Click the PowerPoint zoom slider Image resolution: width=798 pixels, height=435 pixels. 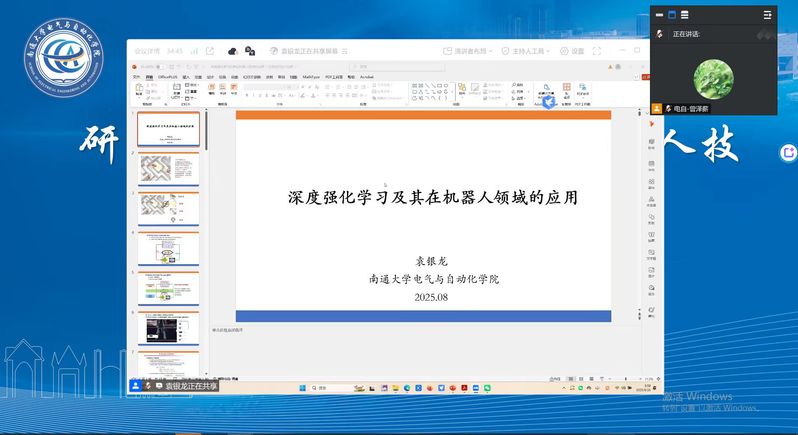point(618,379)
